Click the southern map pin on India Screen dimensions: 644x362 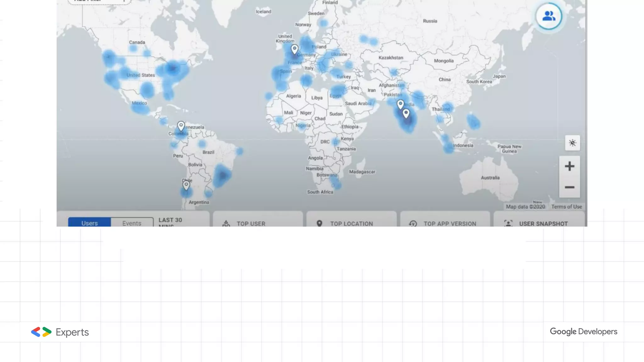click(406, 113)
